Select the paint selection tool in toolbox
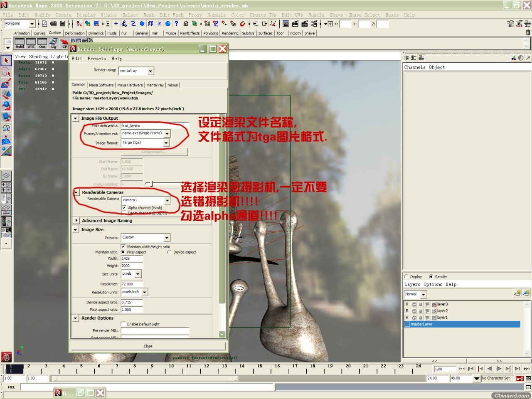 pos(6,83)
